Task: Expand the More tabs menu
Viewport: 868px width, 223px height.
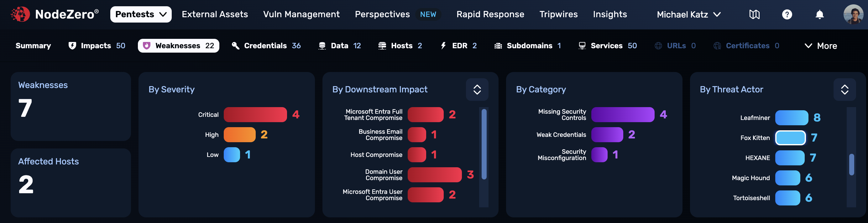Action: pos(820,46)
